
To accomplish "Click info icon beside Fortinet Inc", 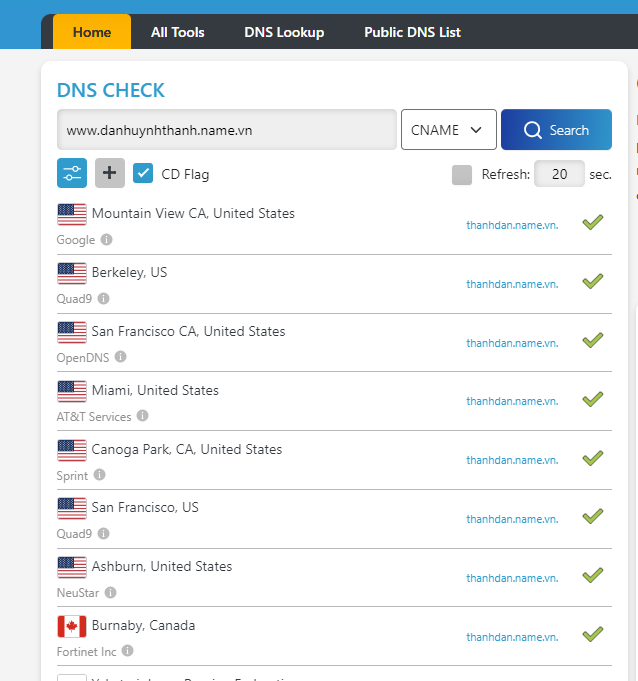I will tap(128, 651).
